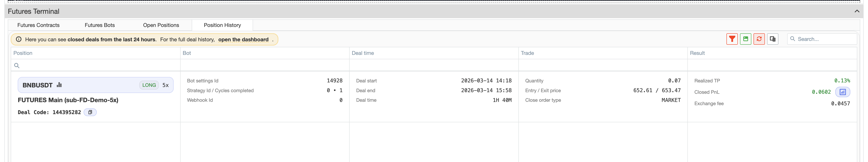This screenshot has width=868, height=162.
Task: Click the red filter funnel icon
Action: (x=732, y=39)
